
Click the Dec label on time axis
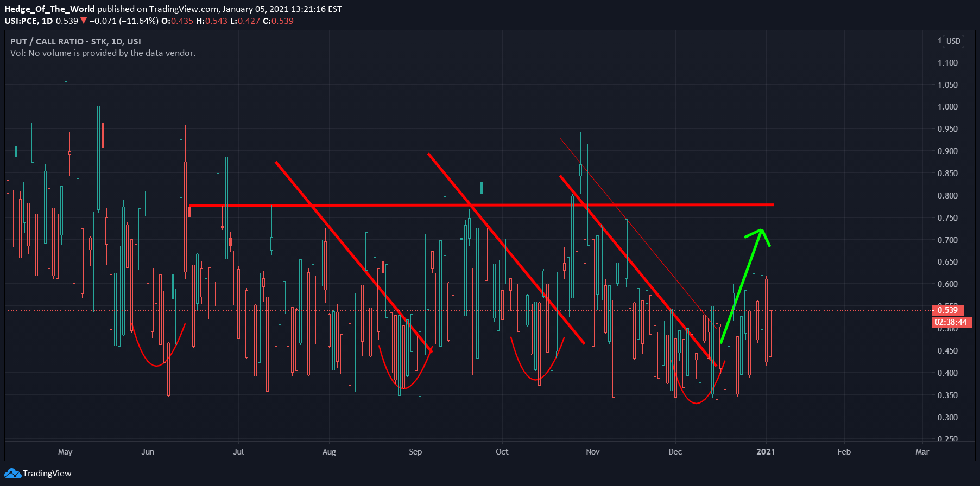click(675, 452)
